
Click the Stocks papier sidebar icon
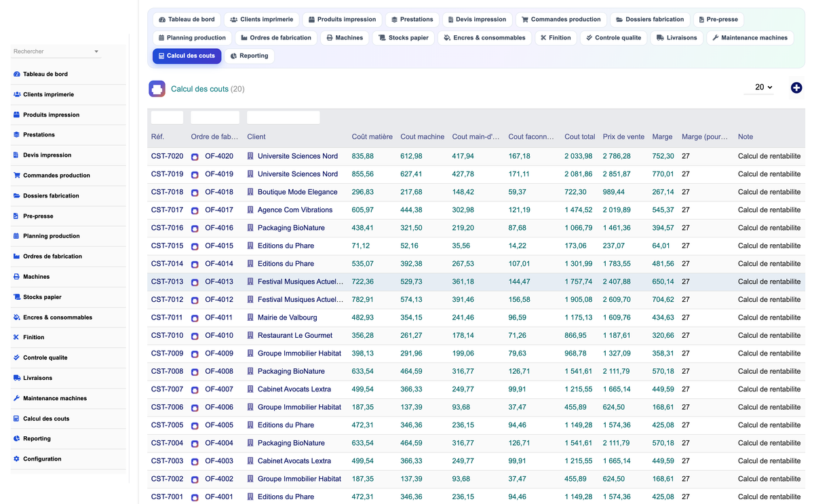(17, 296)
